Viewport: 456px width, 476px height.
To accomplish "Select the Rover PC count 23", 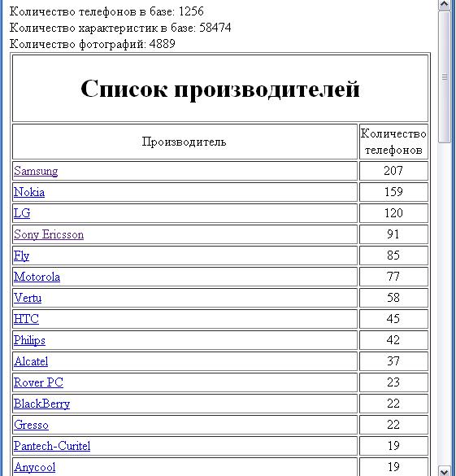I will pos(393,382).
